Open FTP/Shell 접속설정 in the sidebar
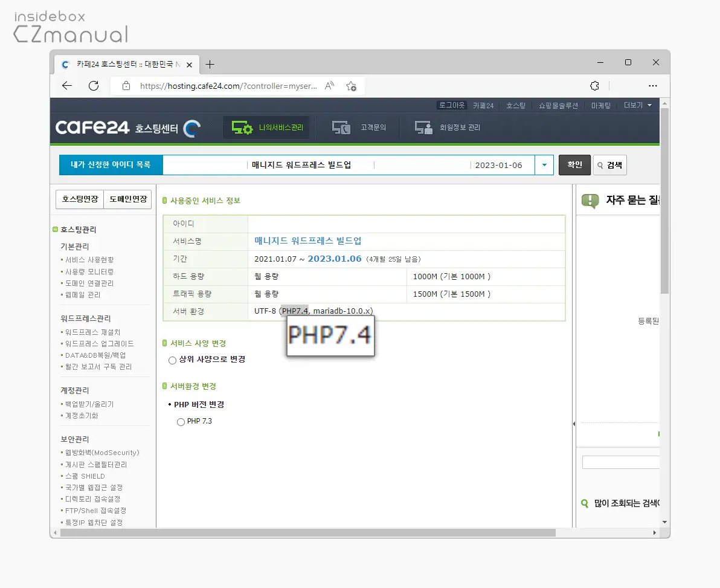 point(95,511)
